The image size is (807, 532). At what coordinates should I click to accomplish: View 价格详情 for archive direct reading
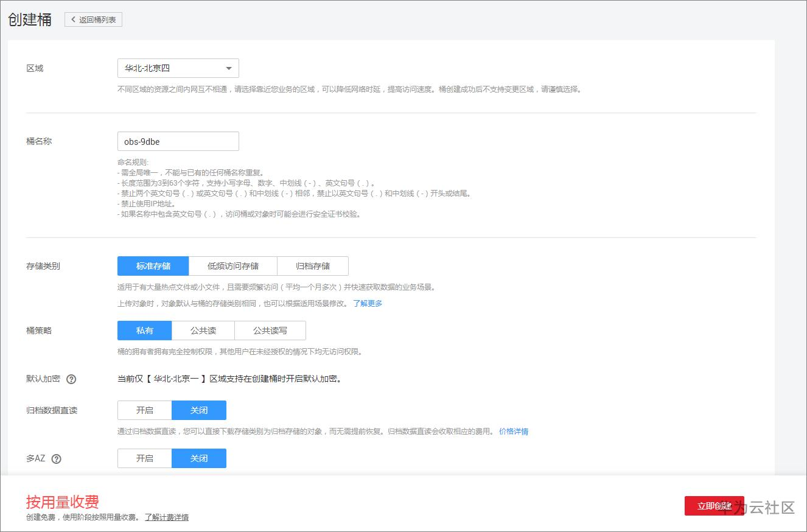(x=513, y=431)
